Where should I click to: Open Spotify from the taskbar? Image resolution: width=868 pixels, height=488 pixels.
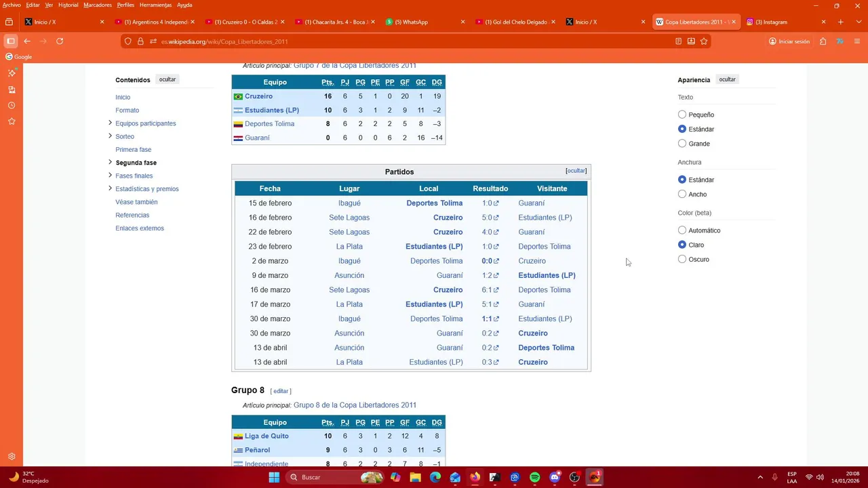pyautogui.click(x=535, y=477)
